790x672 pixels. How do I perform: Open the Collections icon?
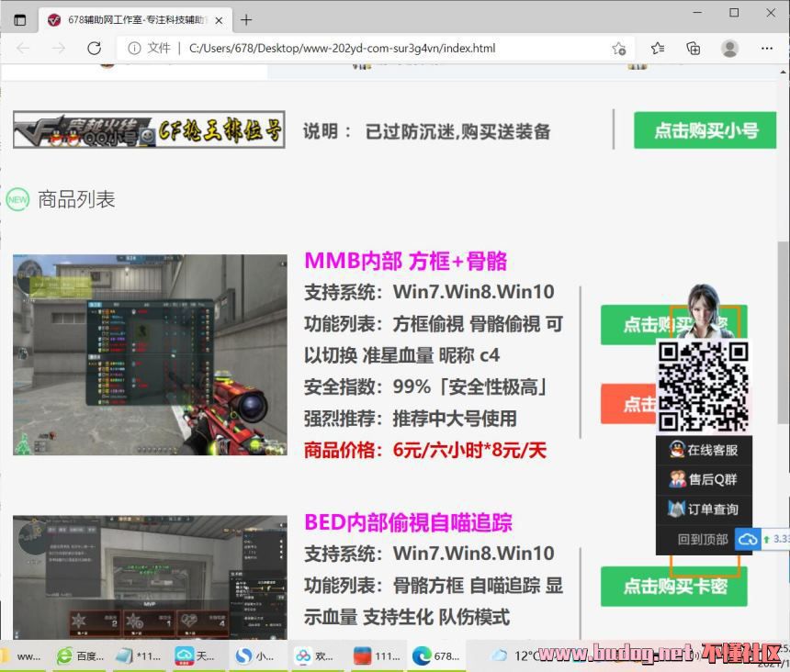click(694, 49)
